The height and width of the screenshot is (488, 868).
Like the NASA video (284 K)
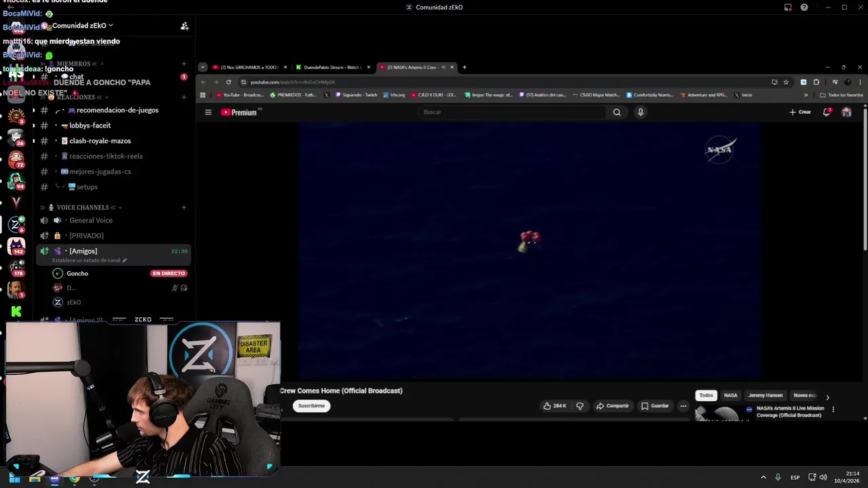[x=555, y=406]
